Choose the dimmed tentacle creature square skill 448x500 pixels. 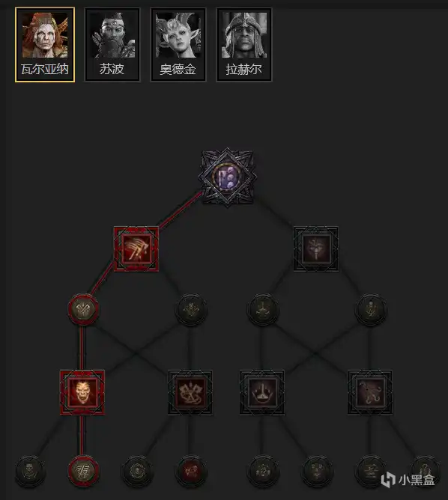click(x=370, y=392)
